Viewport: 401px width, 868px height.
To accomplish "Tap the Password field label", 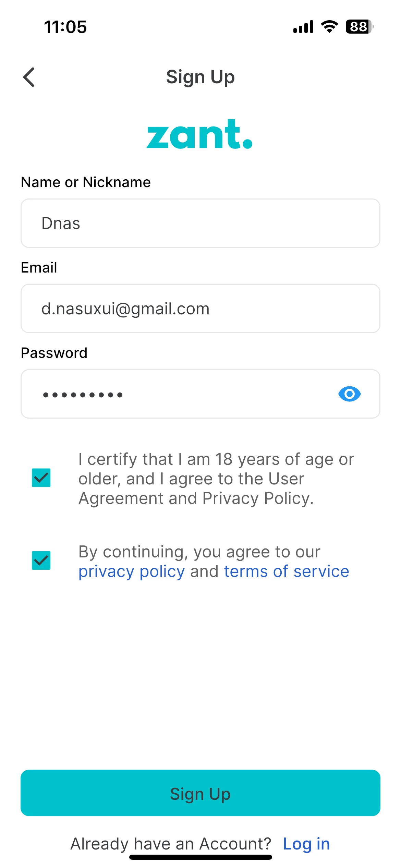I will coord(54,353).
